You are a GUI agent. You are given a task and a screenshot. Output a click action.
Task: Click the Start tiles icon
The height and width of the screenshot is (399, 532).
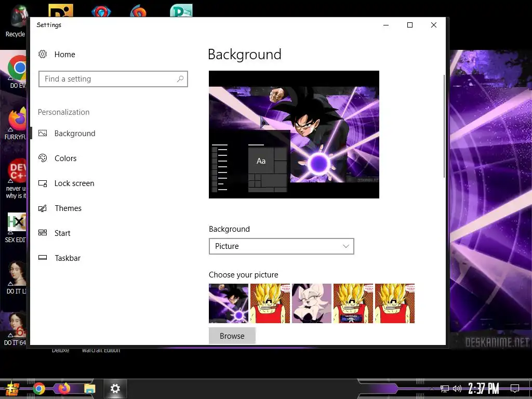[x=43, y=233]
